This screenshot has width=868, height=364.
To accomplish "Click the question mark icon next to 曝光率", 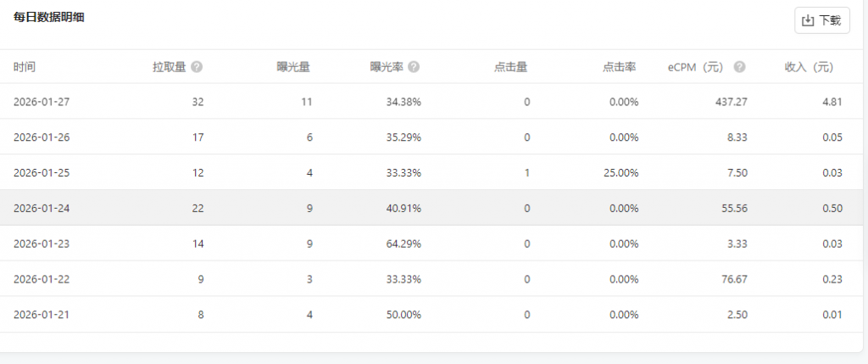I will (x=414, y=67).
